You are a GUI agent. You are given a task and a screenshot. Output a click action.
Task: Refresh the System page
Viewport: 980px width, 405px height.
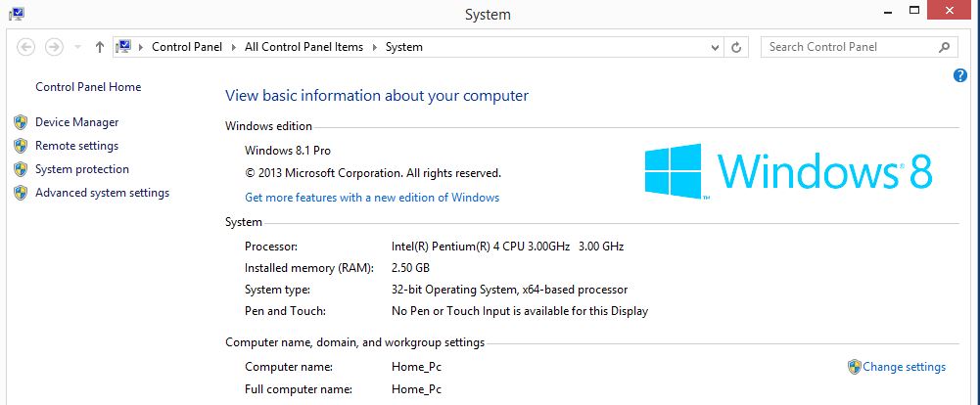738,47
